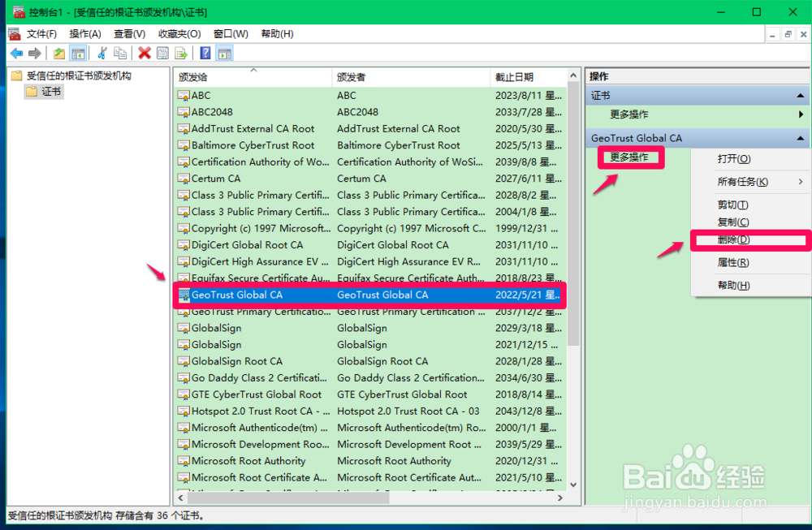Click the Export list toolbar icon

point(181,54)
